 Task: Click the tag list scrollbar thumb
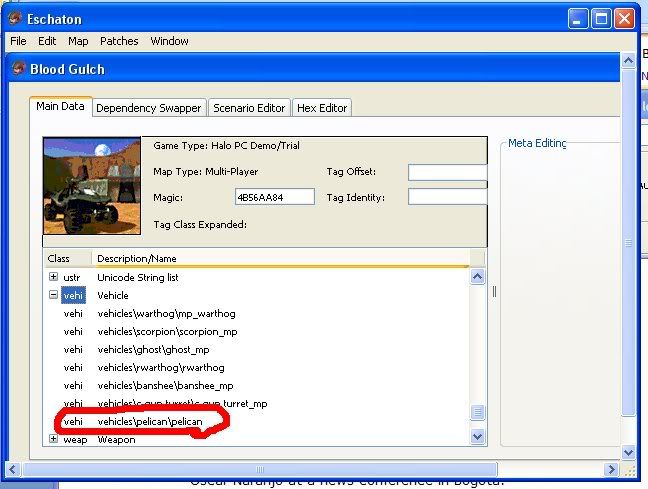[477, 412]
